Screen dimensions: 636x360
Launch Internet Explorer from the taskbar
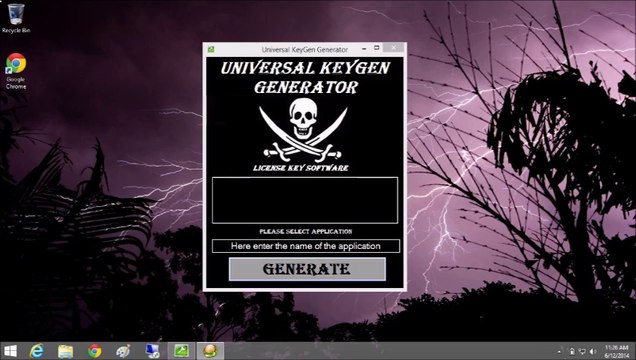(x=37, y=351)
